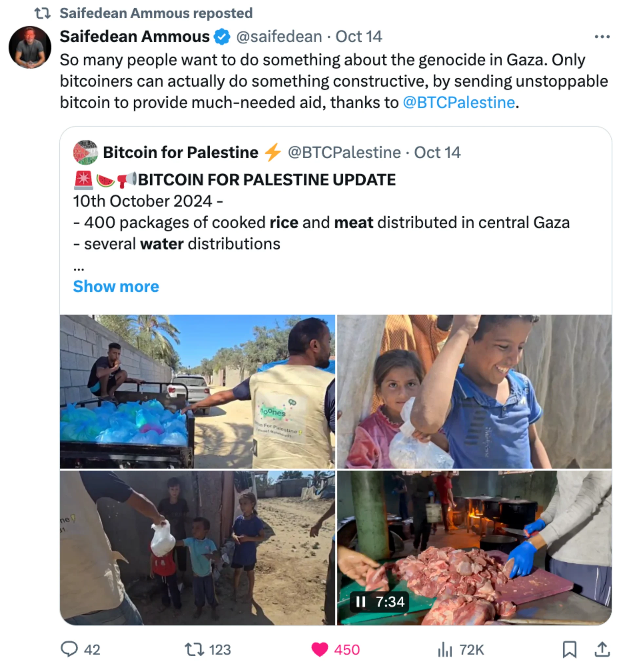Bookmark this post

click(x=569, y=649)
